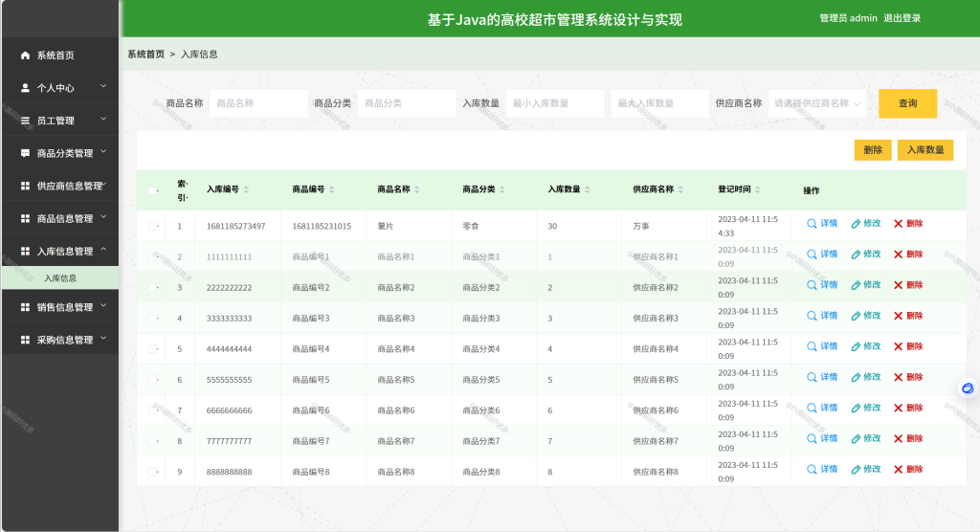Screen dimensions: 980x532
Task: Go to 系统首页 in the sidebar
Action: (x=60, y=55)
